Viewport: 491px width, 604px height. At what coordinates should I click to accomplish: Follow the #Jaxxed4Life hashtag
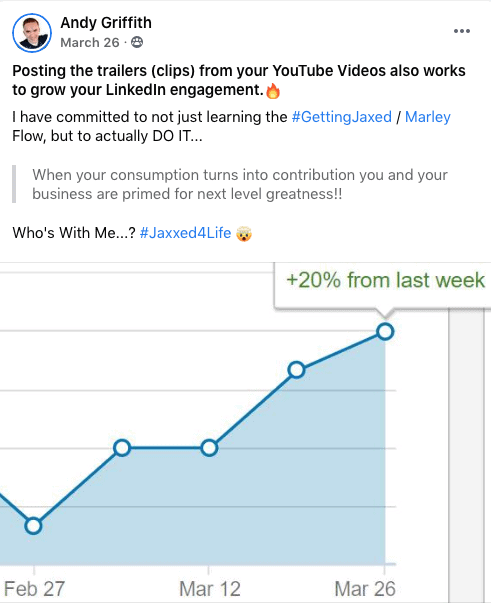(x=185, y=233)
